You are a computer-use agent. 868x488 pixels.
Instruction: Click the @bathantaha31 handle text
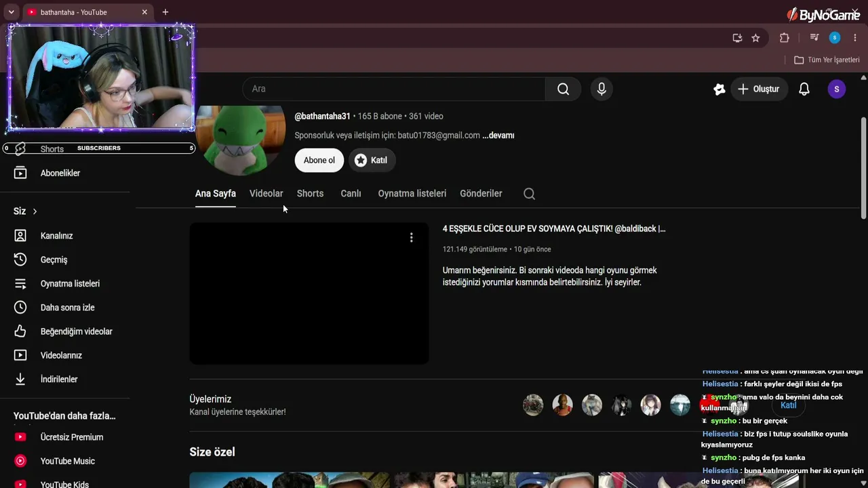(x=323, y=117)
